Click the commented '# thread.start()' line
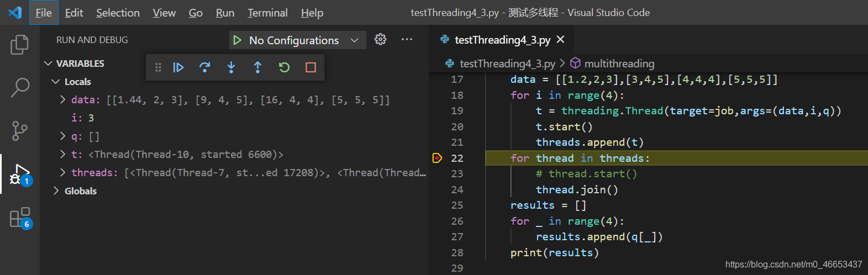The image size is (868, 275). click(x=586, y=173)
